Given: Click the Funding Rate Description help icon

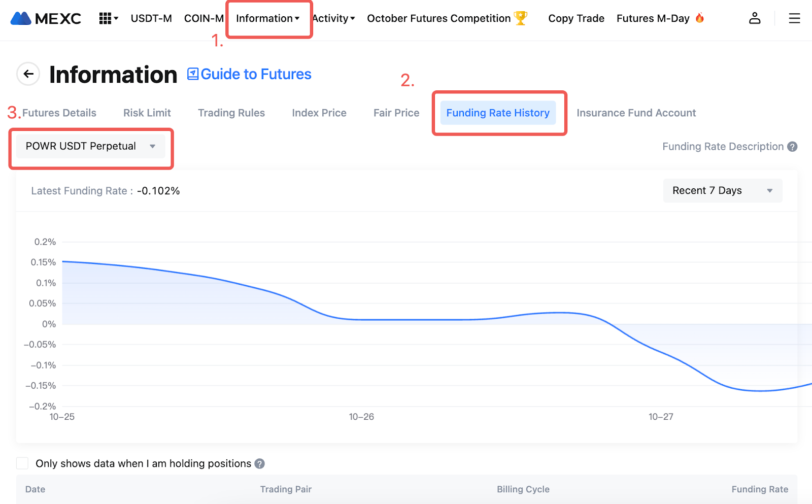Looking at the screenshot, I should tap(792, 147).
